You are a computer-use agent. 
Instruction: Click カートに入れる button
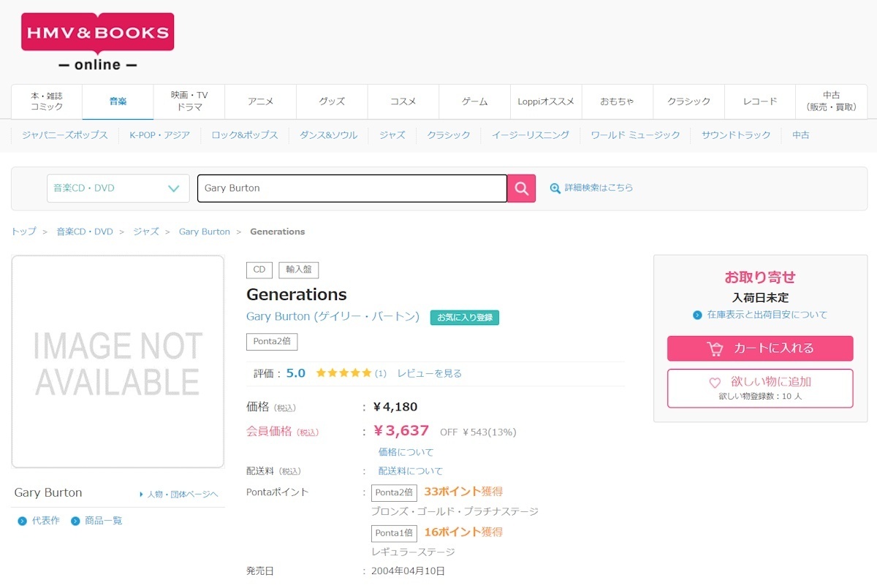pos(760,348)
